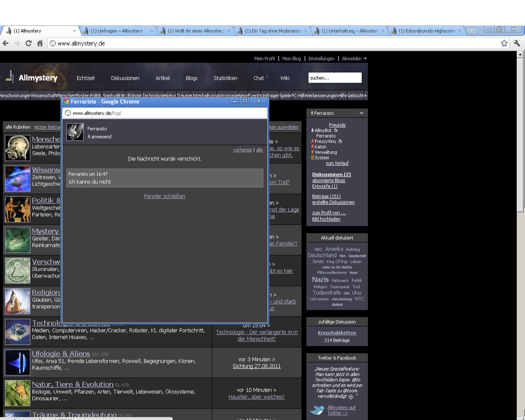This screenshot has width=525, height=420.
Task: Click the alle link in popup
Action: coord(259,150)
